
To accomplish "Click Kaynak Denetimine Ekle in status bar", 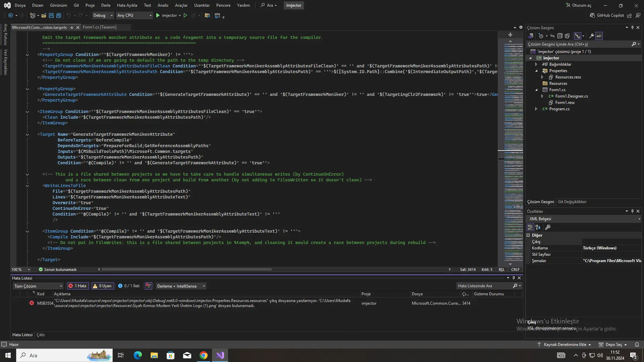I will coord(564,345).
